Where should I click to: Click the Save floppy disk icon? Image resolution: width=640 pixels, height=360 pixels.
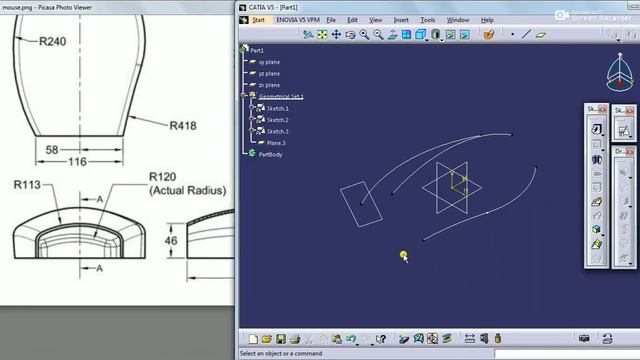click(x=281, y=339)
